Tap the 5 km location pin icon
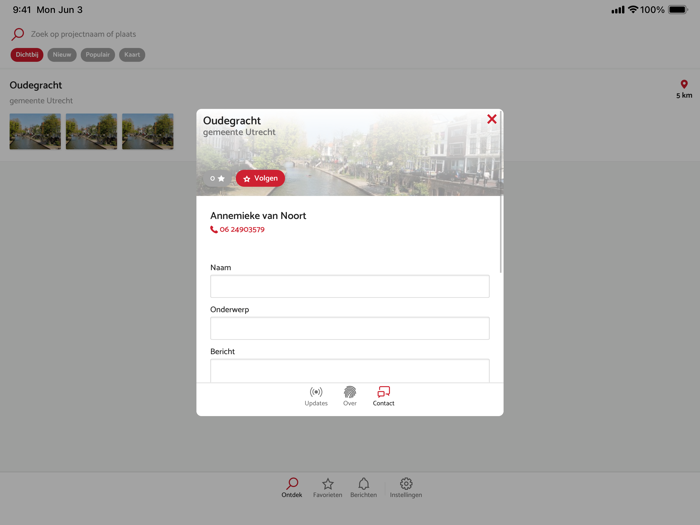 [684, 84]
